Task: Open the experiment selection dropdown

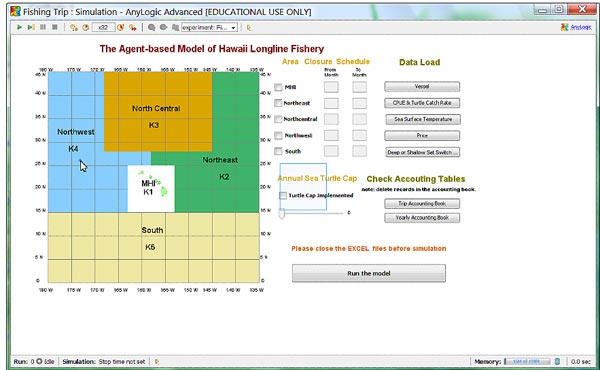Action: point(209,28)
